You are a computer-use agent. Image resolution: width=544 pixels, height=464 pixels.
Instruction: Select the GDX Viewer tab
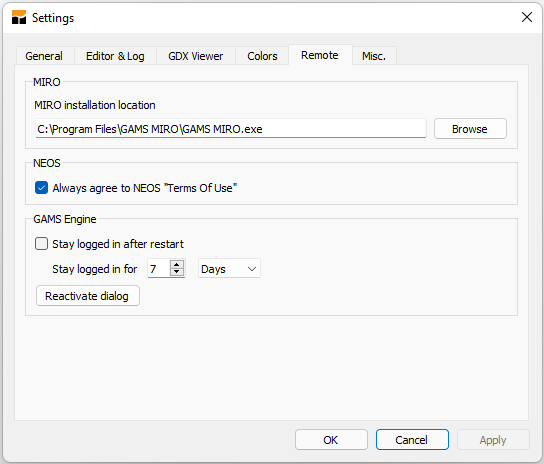pyautogui.click(x=196, y=56)
